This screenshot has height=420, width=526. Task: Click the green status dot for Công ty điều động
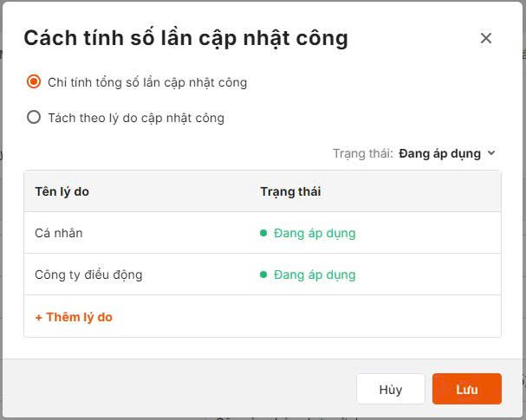pyautogui.click(x=263, y=275)
